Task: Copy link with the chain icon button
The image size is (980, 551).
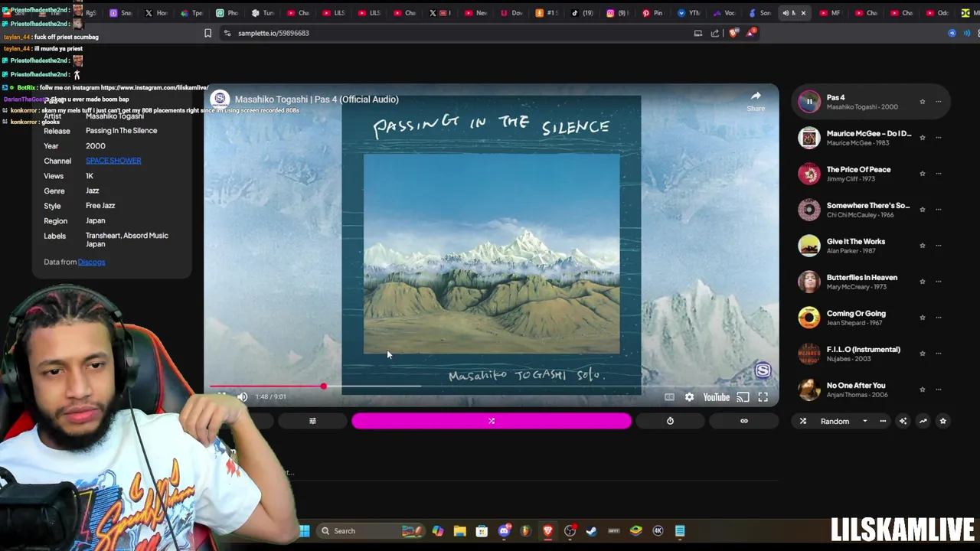Action: click(x=743, y=421)
